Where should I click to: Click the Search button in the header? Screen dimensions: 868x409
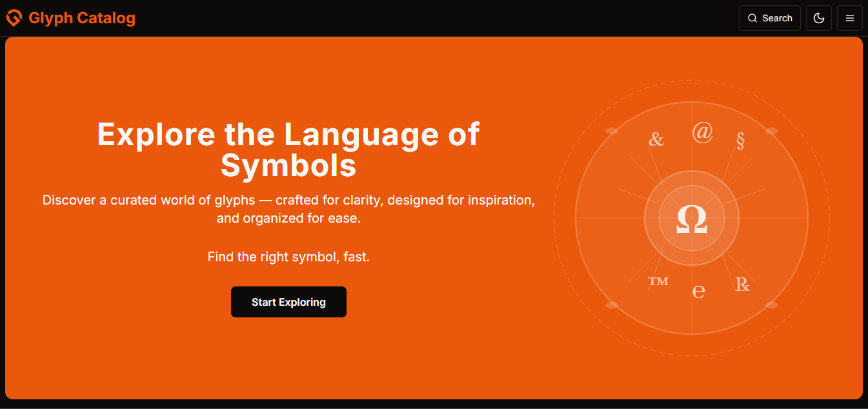point(769,18)
